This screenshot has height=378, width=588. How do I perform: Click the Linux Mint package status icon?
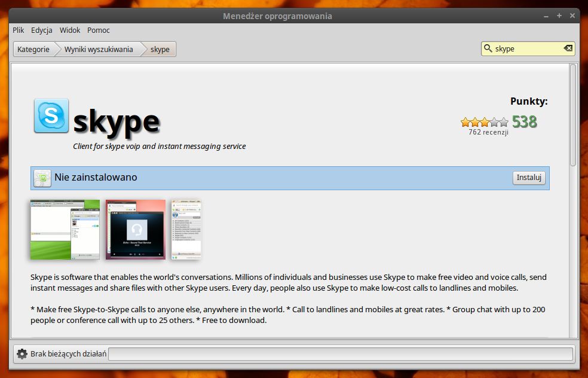pyautogui.click(x=42, y=178)
